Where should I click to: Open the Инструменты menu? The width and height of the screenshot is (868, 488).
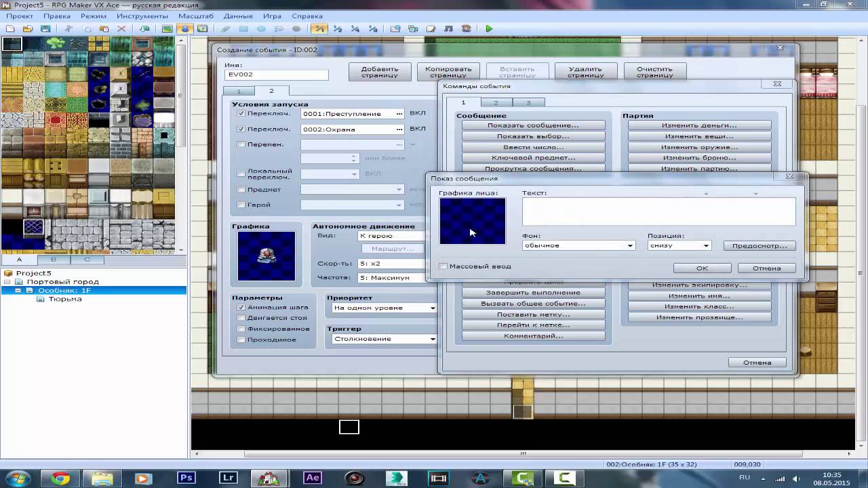click(x=142, y=16)
